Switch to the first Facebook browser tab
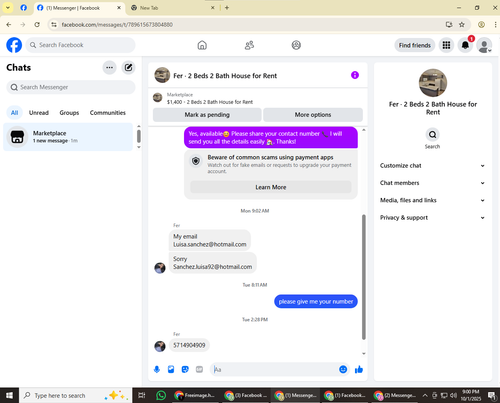Viewport: 500px width, 403px height. coord(24,8)
